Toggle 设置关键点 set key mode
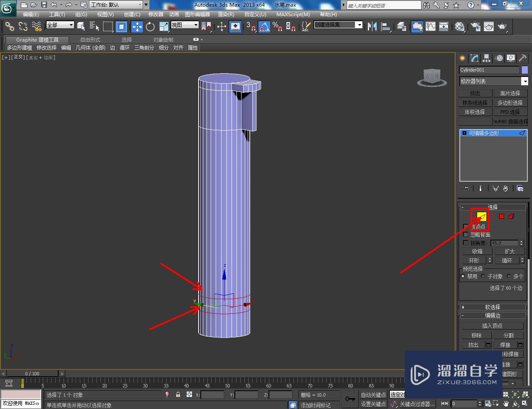 [374, 404]
